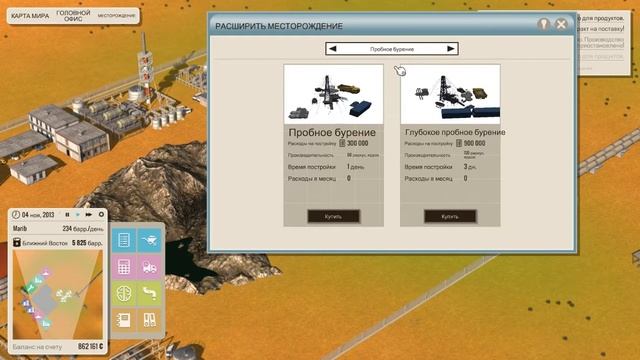Show previous expansion type with left arrow
Viewport: 640px width, 360px height.
(x=333, y=49)
